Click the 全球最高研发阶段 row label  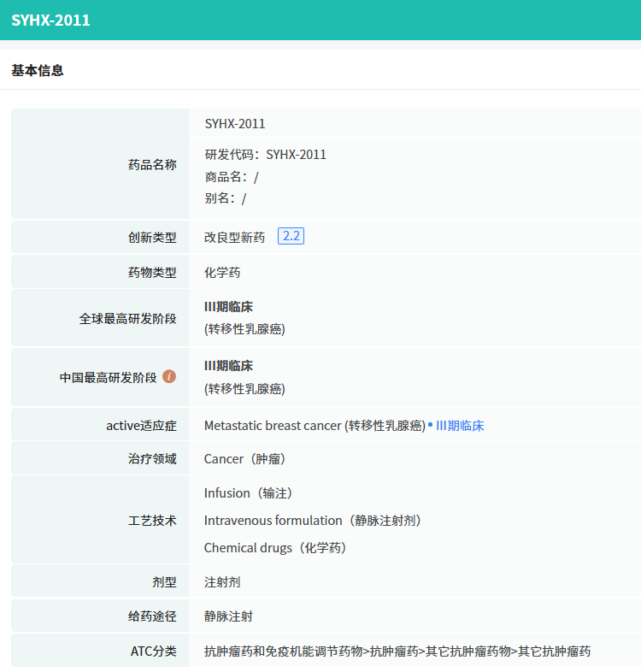(127, 318)
